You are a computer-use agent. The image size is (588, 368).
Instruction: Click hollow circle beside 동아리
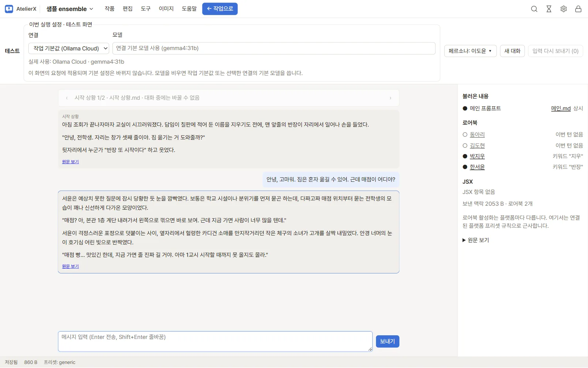(465, 135)
